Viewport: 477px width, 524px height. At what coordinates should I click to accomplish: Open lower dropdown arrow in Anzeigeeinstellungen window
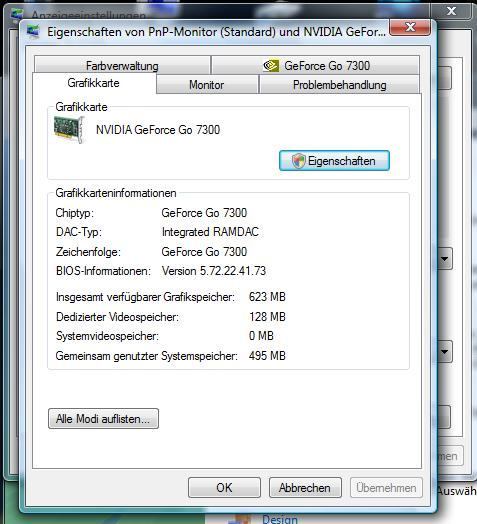pyautogui.click(x=445, y=351)
